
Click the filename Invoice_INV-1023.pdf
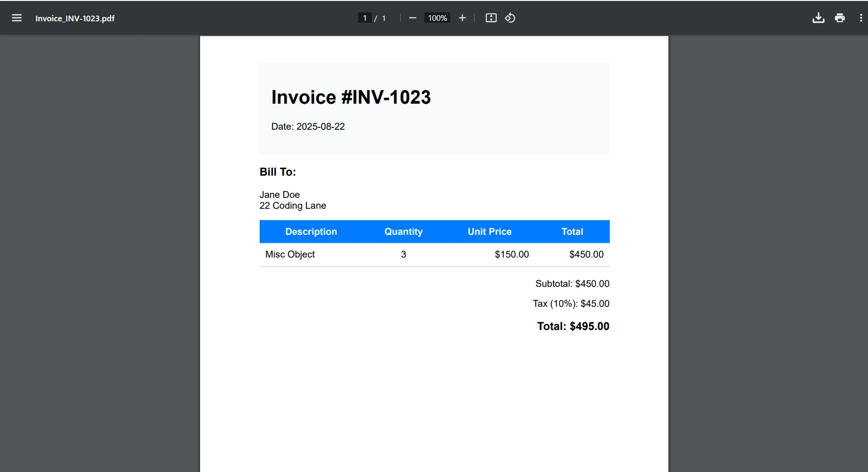click(75, 19)
